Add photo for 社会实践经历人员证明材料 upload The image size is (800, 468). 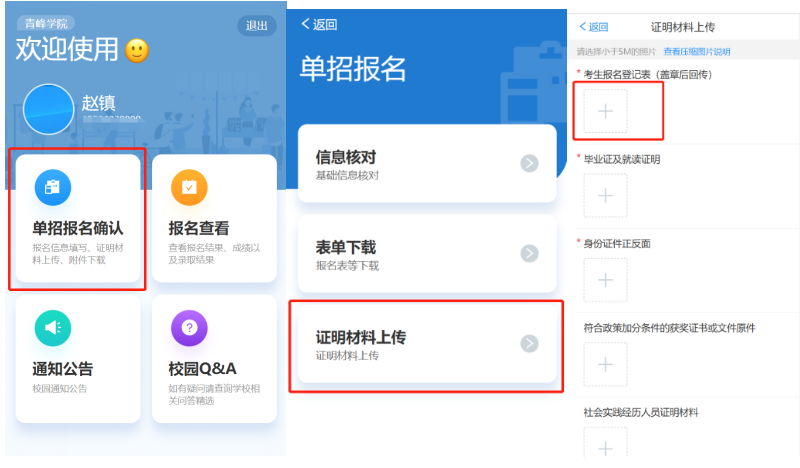(605, 443)
